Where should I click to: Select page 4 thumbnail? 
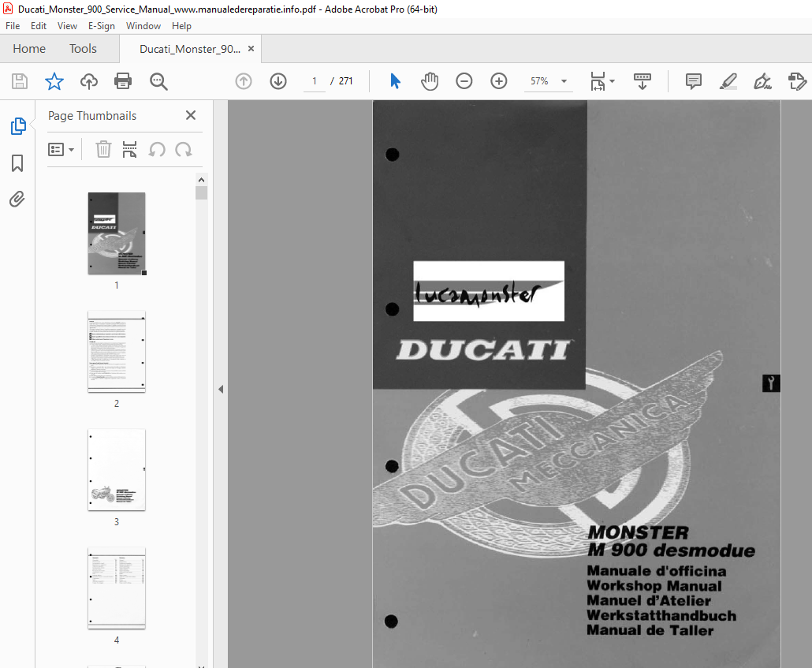pyautogui.click(x=117, y=588)
